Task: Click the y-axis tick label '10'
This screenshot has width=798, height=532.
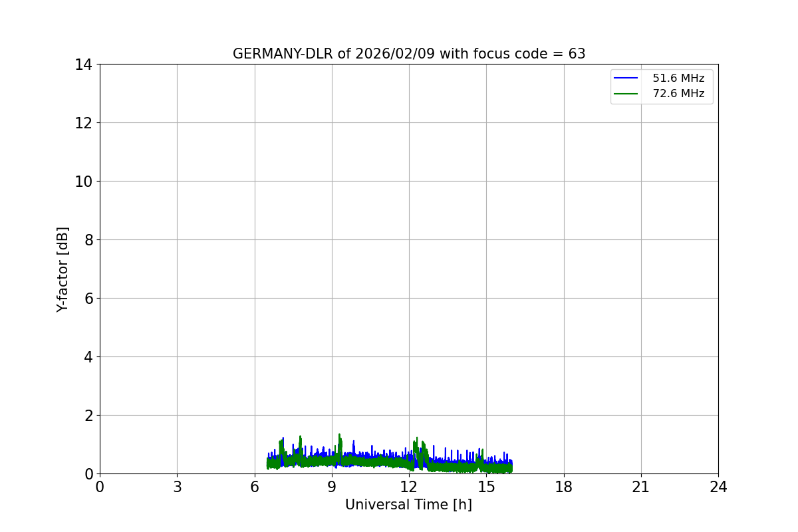Action: (84, 182)
